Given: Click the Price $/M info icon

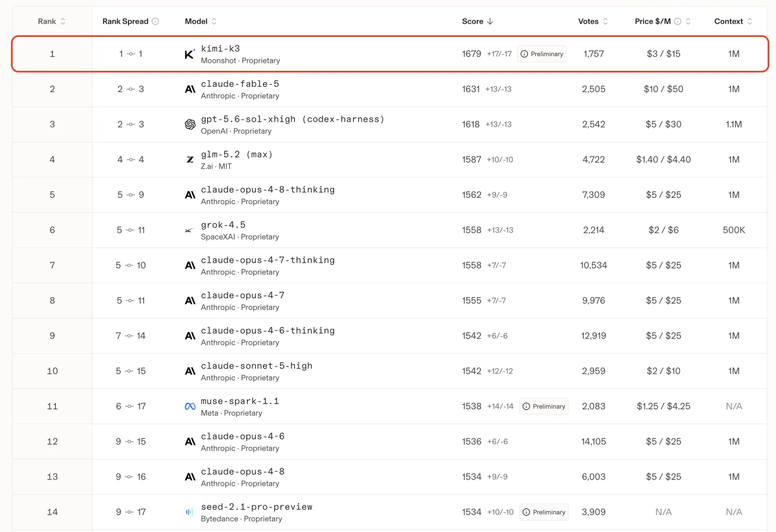Looking at the screenshot, I should click(x=678, y=21).
